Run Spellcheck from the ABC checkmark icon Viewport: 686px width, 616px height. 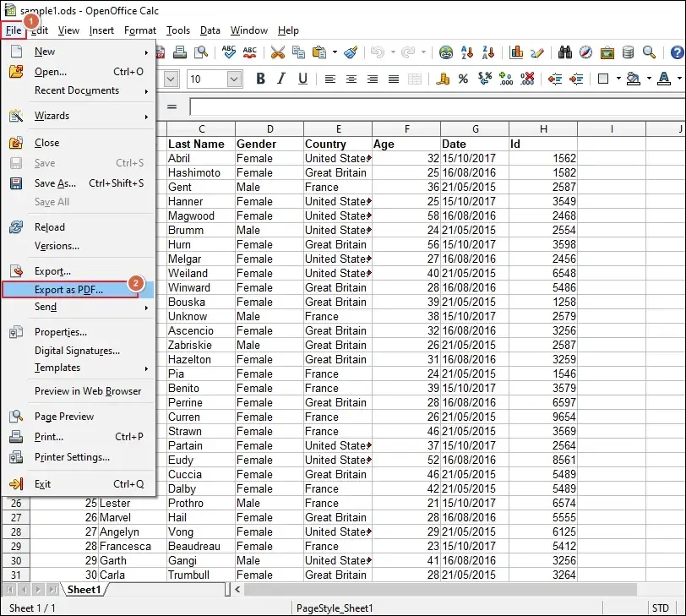coord(228,52)
